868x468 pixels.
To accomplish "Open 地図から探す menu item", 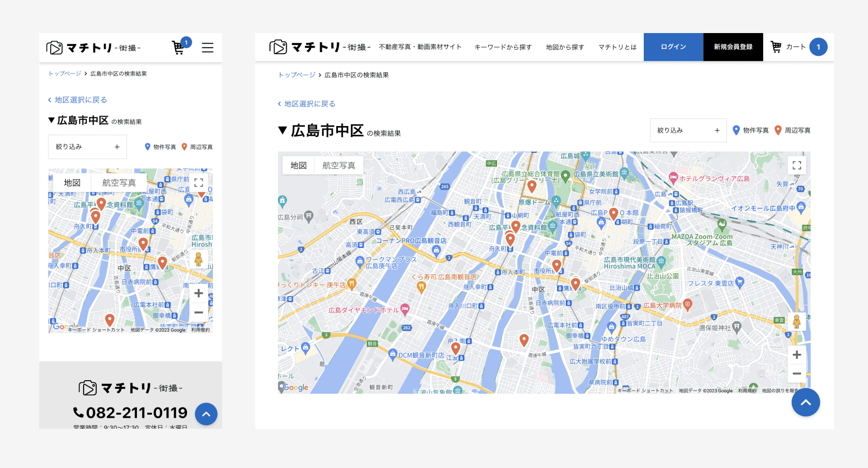I will coord(565,47).
